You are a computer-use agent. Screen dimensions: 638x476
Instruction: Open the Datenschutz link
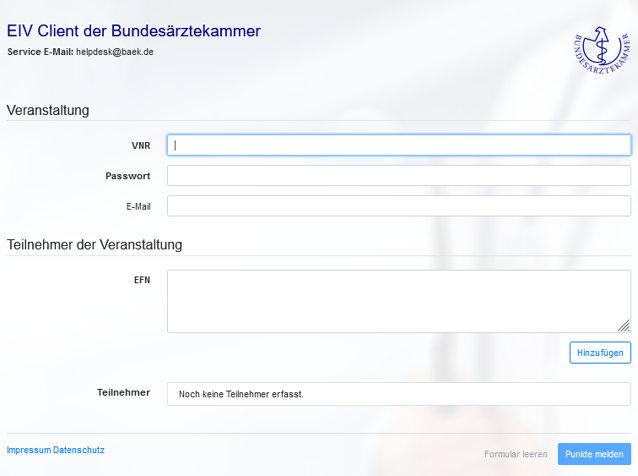[x=79, y=450]
